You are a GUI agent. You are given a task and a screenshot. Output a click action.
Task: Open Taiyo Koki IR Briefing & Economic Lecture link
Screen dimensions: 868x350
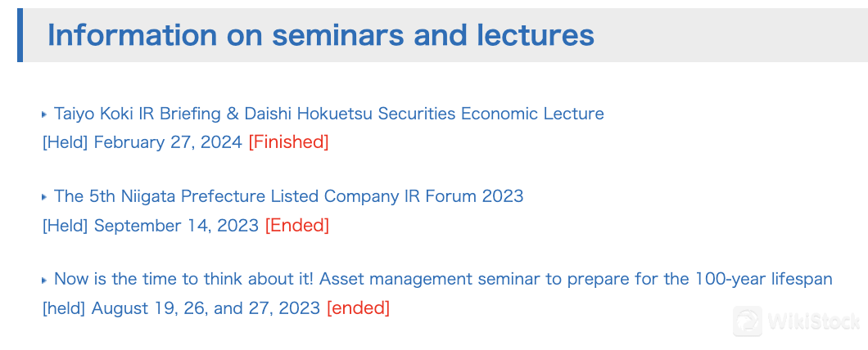(329, 114)
